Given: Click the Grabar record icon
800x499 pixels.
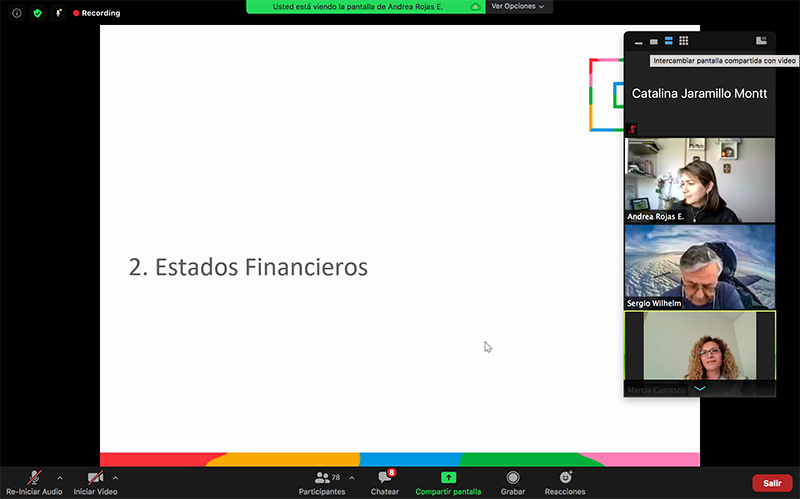Looking at the screenshot, I should point(513,478).
